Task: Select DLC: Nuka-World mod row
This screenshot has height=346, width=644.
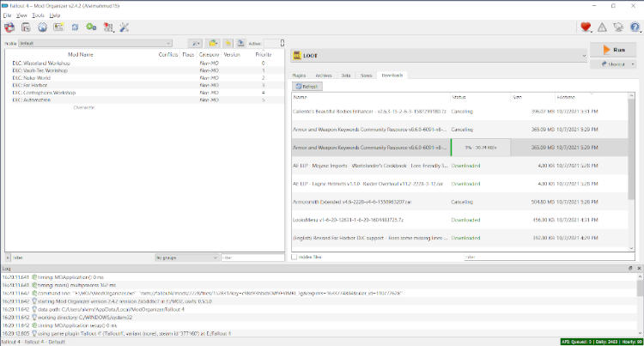Action: coord(143,78)
